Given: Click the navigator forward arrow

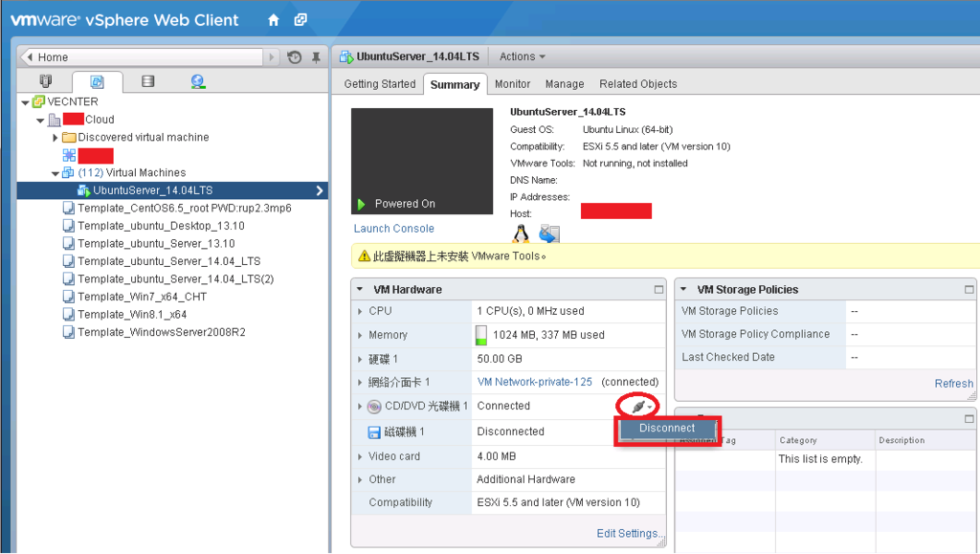Looking at the screenshot, I should pyautogui.click(x=271, y=57).
